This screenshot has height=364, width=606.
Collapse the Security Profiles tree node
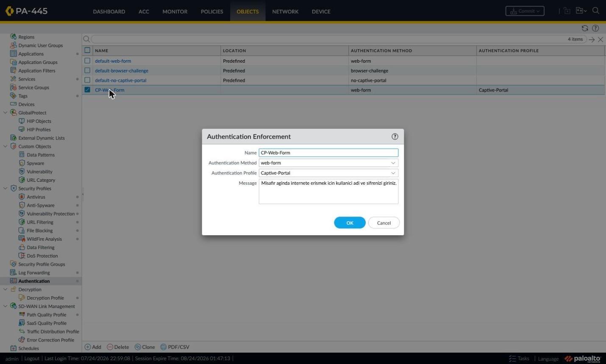(5, 189)
